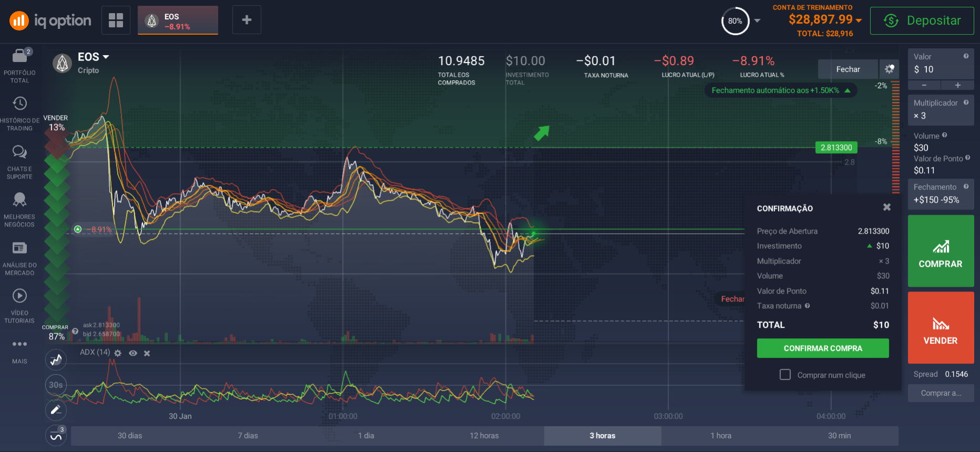The width and height of the screenshot is (980, 452).
Task: Expand Fechamento automático aos +1.50K% banner
Action: point(781,90)
